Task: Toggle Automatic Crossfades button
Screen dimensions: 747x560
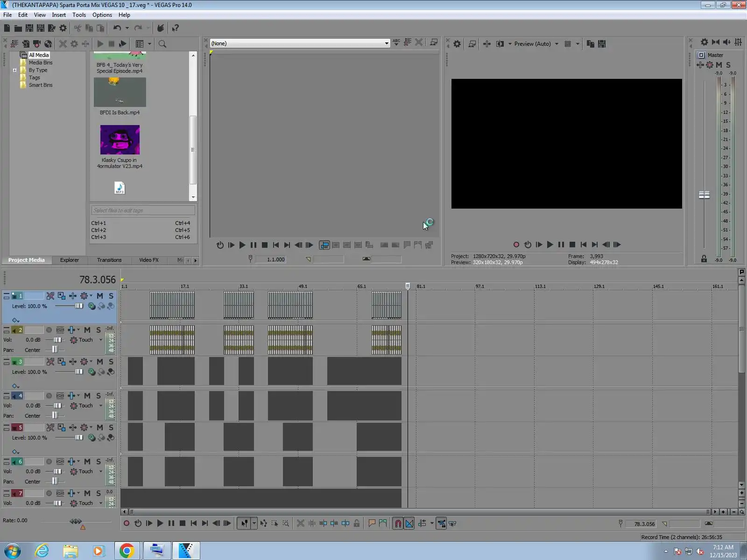Action: (409, 524)
